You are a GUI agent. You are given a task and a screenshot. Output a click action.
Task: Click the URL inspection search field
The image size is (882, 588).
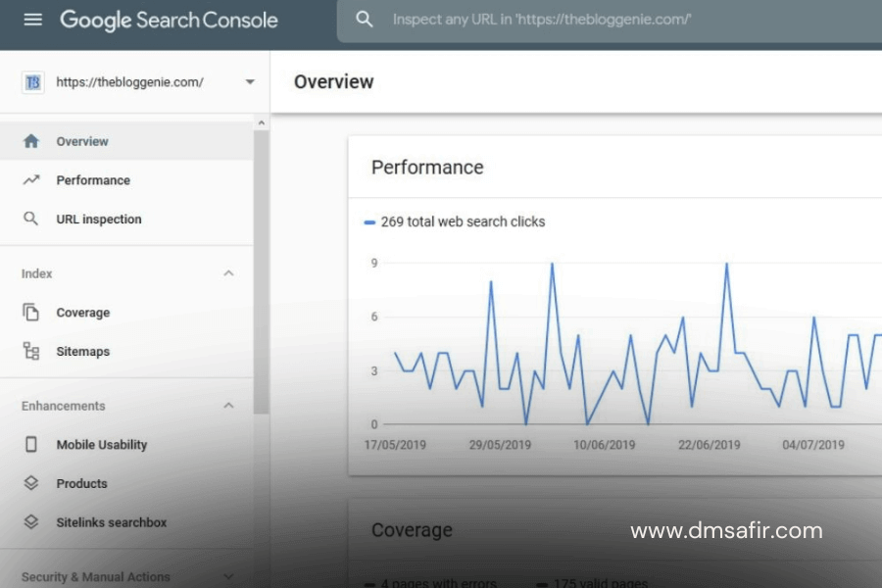(610, 21)
